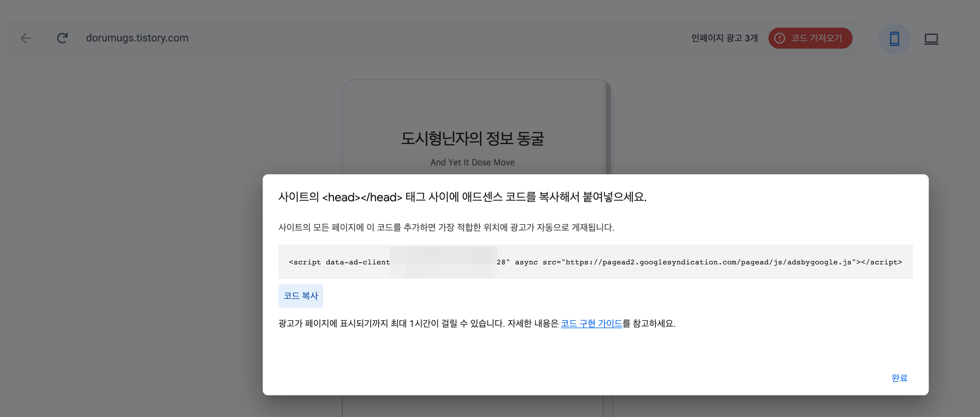Click the subtitle And Yet It Dose Move

click(472, 162)
